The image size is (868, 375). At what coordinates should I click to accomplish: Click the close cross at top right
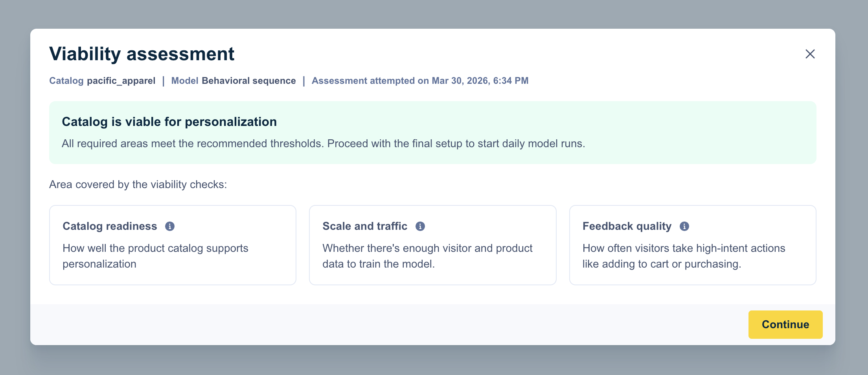coord(811,54)
